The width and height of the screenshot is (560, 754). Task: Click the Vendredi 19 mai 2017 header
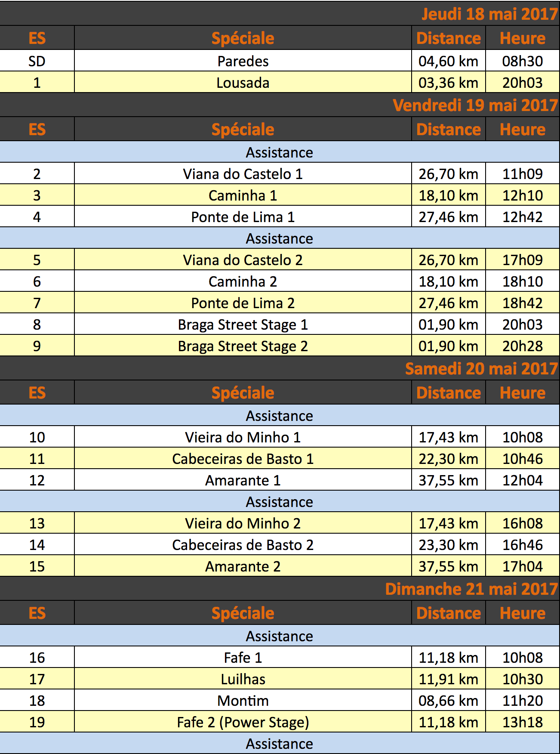(475, 105)
